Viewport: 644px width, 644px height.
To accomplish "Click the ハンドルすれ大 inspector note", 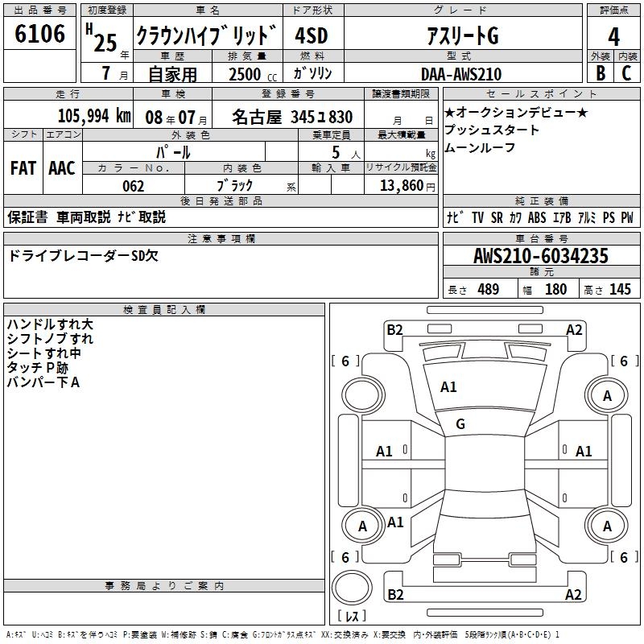I will (x=50, y=324).
